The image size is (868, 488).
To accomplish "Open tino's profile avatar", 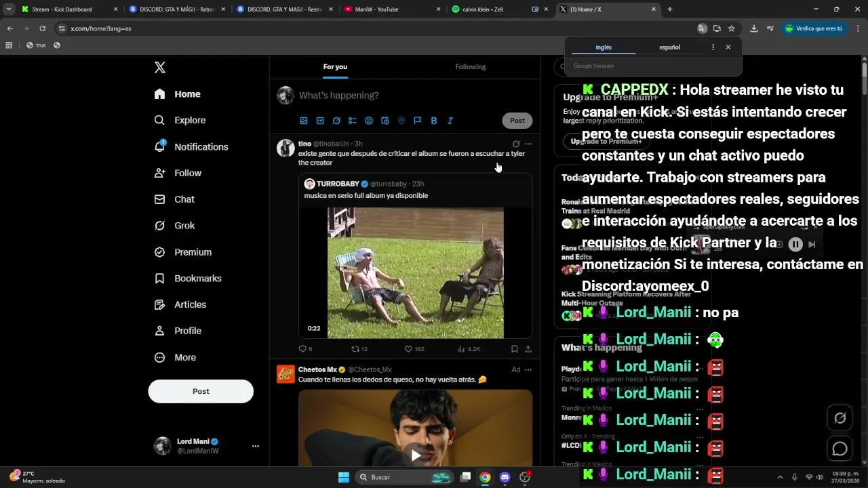I will pos(285,148).
